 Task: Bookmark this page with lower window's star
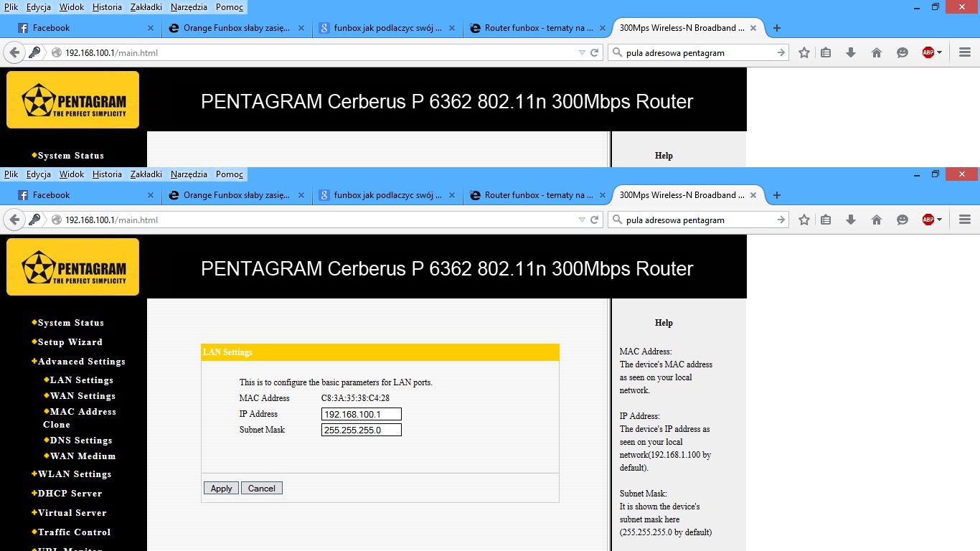coord(804,220)
